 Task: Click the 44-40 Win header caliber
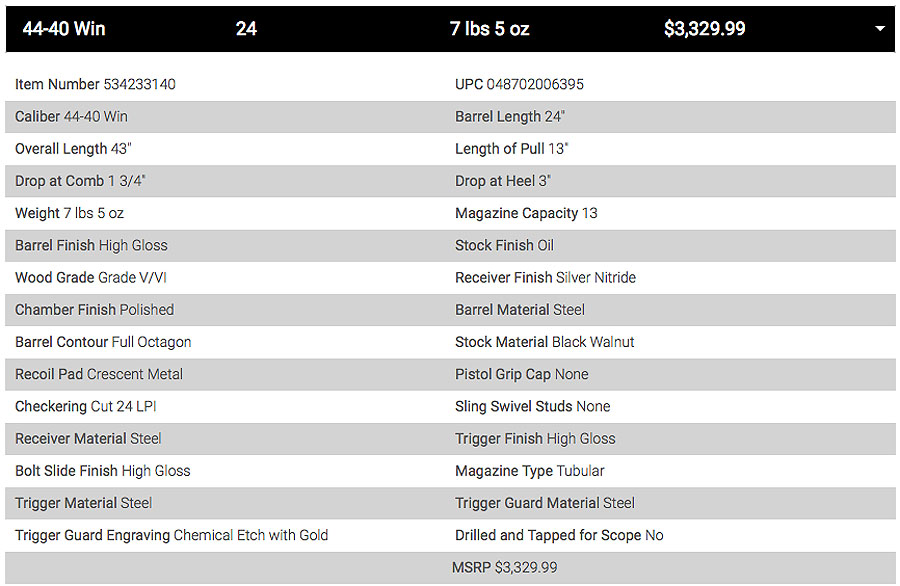click(x=64, y=29)
